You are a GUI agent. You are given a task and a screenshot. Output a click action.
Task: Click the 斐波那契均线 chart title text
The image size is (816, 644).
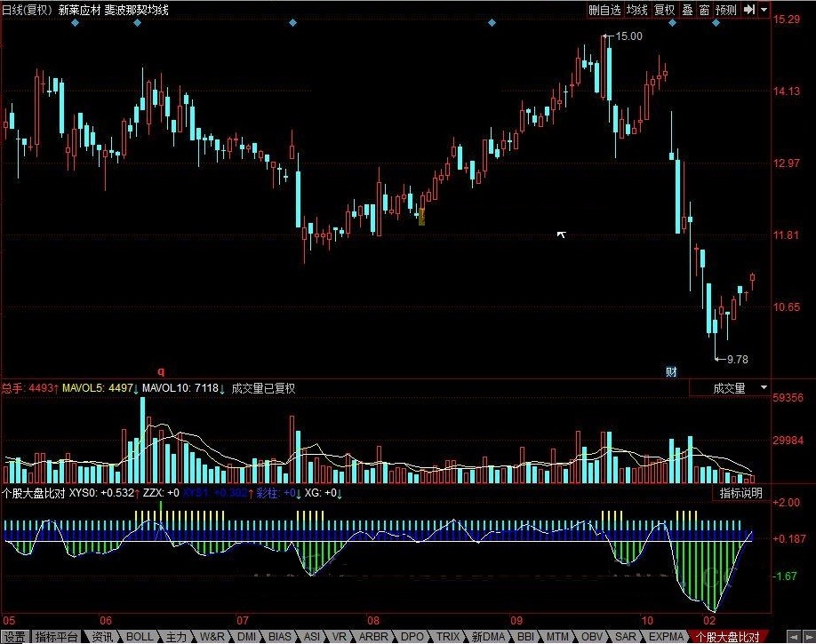[x=136, y=10]
